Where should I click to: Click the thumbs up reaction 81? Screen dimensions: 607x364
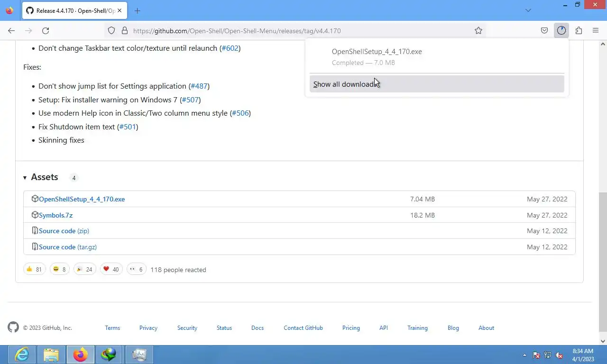coord(34,269)
